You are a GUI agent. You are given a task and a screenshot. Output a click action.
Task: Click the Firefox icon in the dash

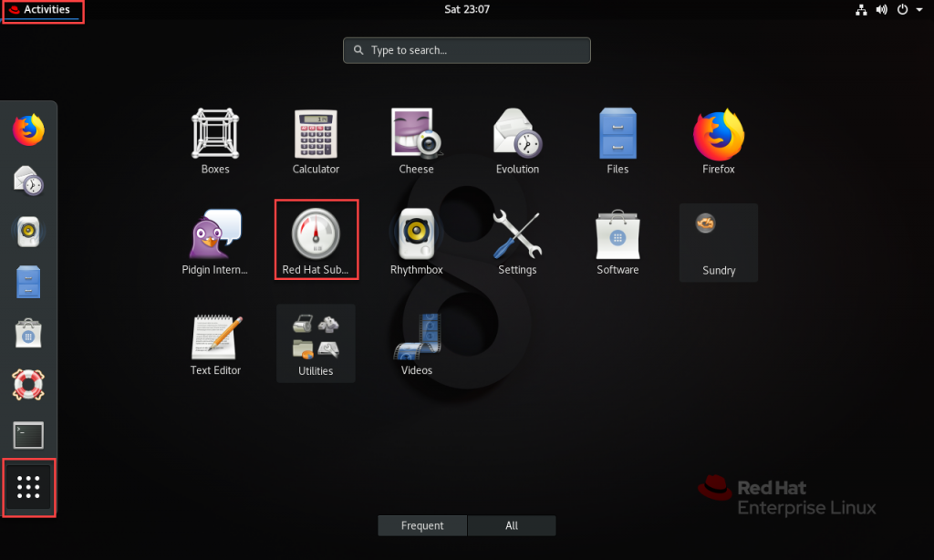(x=28, y=130)
